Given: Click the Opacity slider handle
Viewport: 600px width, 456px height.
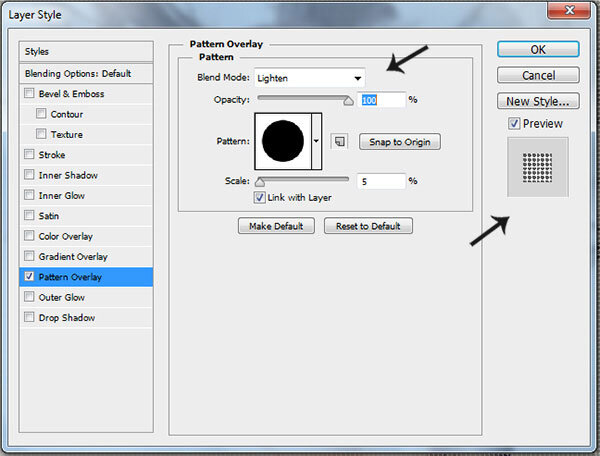Looking at the screenshot, I should [348, 101].
